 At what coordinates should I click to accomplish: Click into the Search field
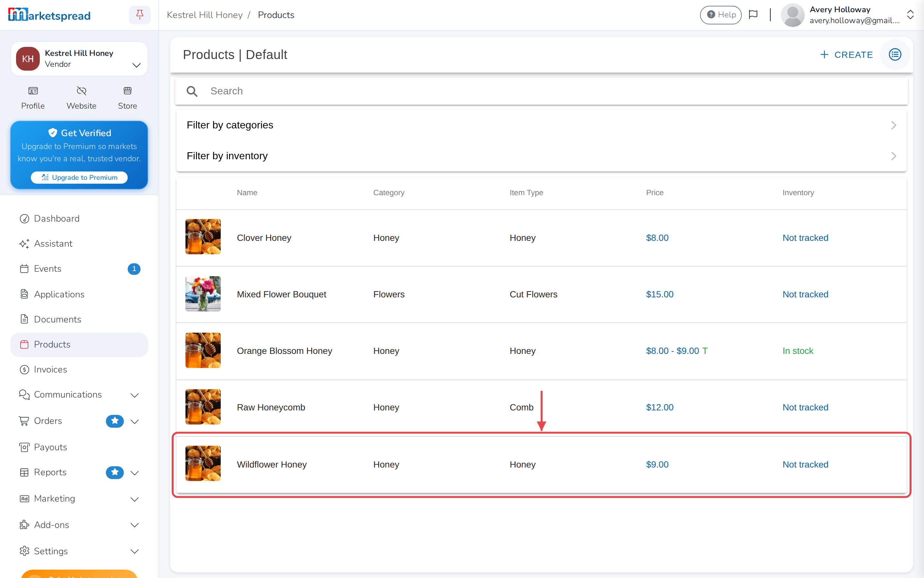[x=541, y=92]
